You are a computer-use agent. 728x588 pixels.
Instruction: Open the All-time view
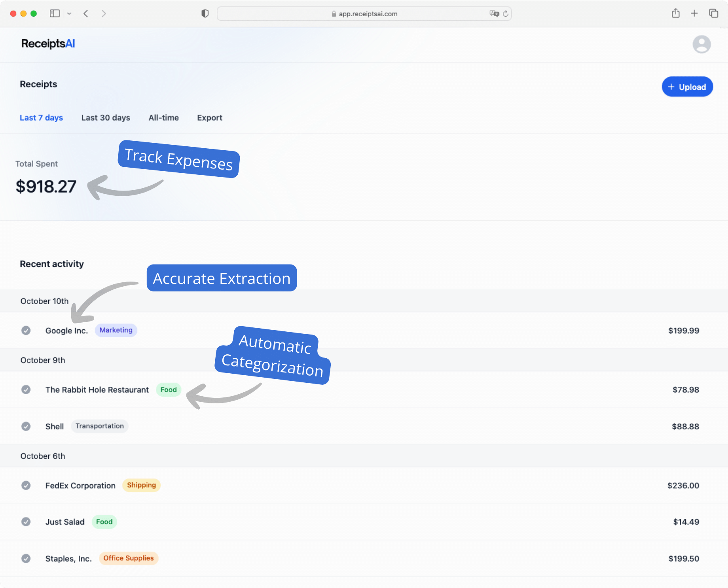(x=163, y=117)
